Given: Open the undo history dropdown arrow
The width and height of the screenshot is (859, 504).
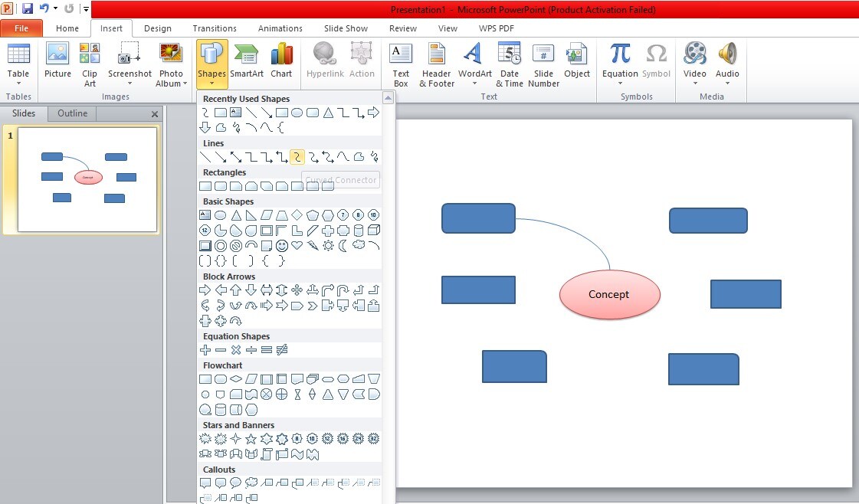Looking at the screenshot, I should [55, 8].
